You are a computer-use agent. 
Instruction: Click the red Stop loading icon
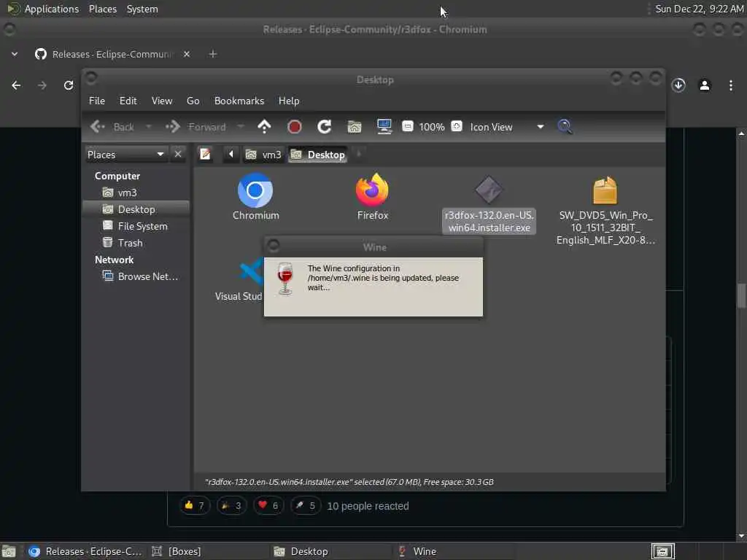point(295,127)
